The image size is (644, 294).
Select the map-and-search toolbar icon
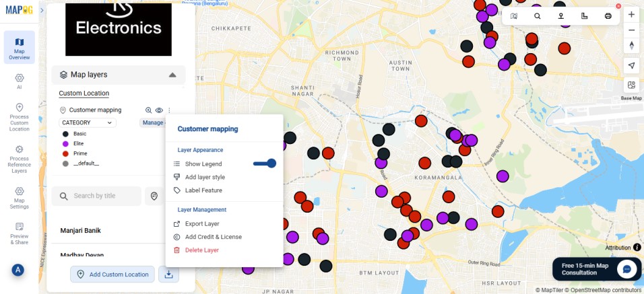click(514, 16)
